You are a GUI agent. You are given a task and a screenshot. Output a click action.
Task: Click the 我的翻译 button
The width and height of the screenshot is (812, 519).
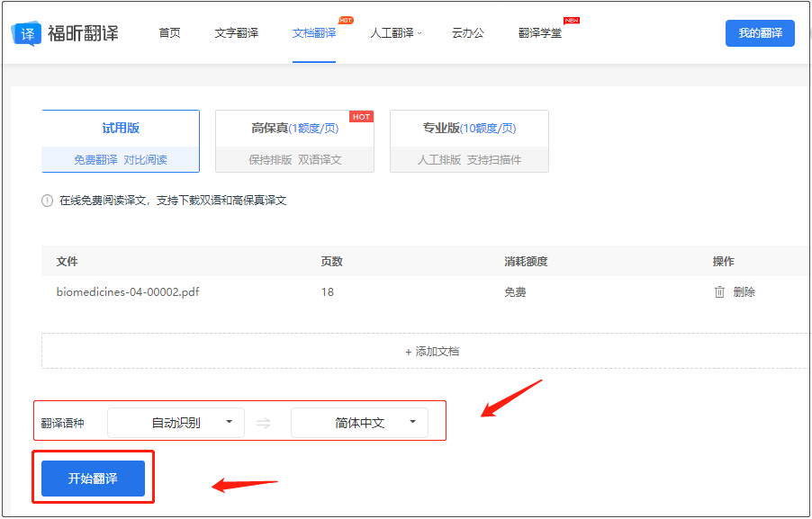point(760,32)
